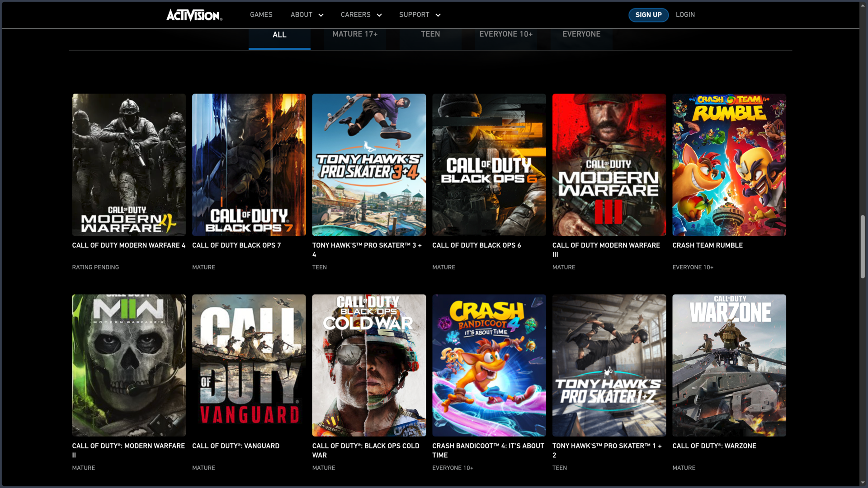Open Modern Warfare III cover art
This screenshot has height=488, width=868.
pyautogui.click(x=609, y=165)
